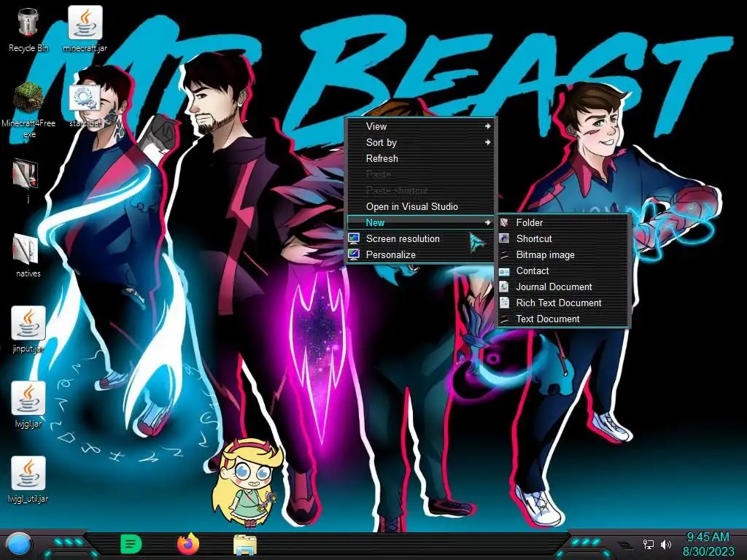Click the Screen resolution monitor icon
This screenshot has height=560, width=747.
click(354, 238)
